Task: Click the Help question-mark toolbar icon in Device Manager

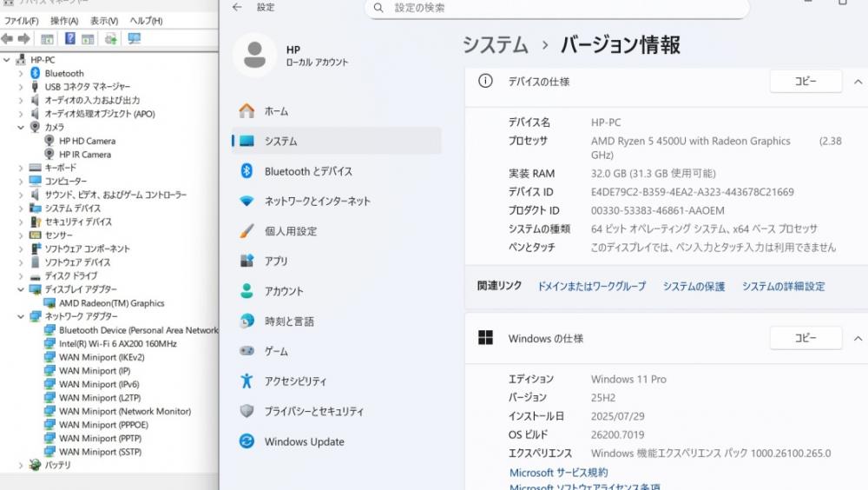Action: tap(69, 39)
